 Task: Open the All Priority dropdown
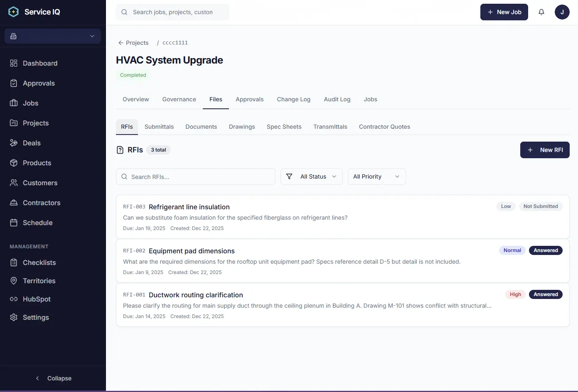[x=376, y=176]
